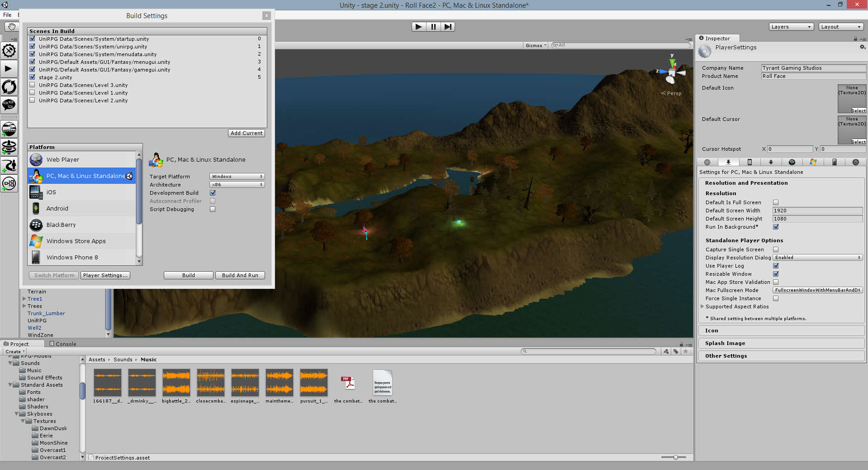Open the Layout dropdown
Image resolution: width=868 pixels, height=470 pixels.
[x=841, y=27]
